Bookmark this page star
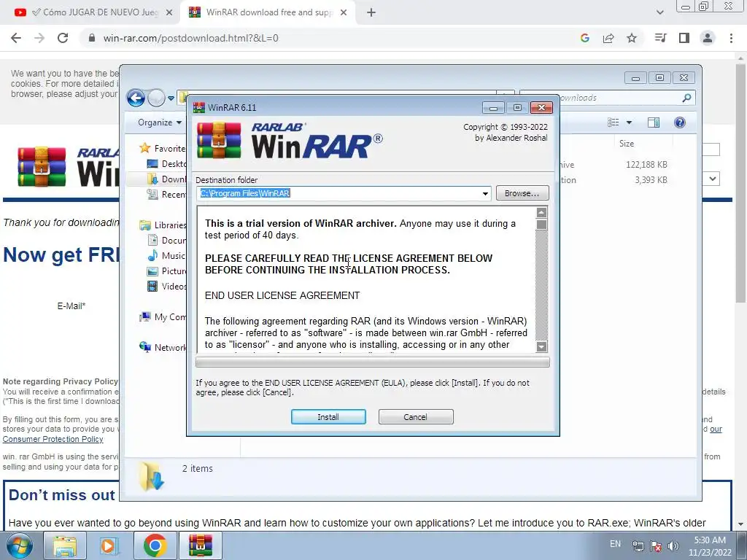The width and height of the screenshot is (747, 560). coord(632,38)
